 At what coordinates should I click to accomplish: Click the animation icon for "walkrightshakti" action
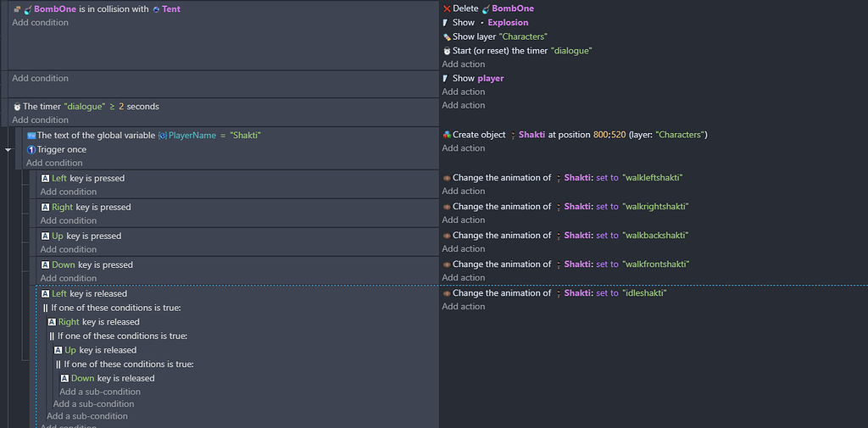[x=447, y=207]
